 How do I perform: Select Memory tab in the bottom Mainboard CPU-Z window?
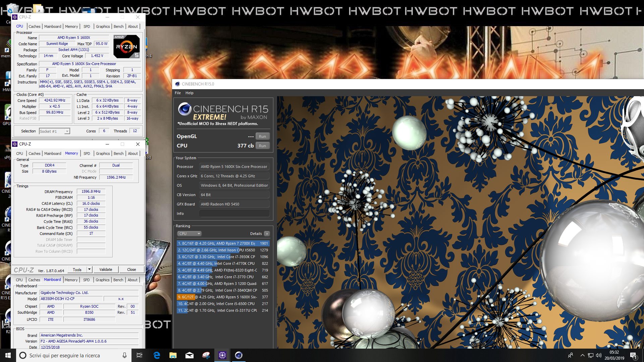(x=71, y=280)
